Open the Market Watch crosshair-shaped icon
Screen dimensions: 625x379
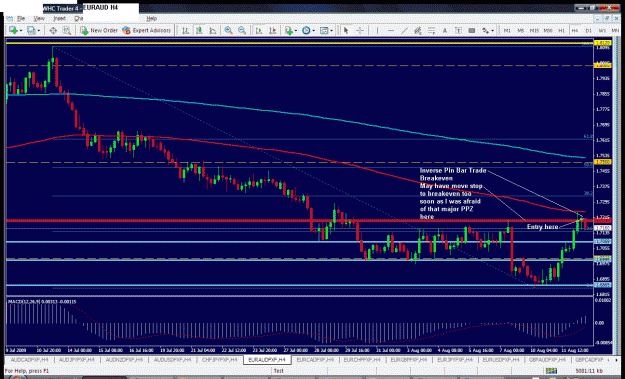coord(53,30)
